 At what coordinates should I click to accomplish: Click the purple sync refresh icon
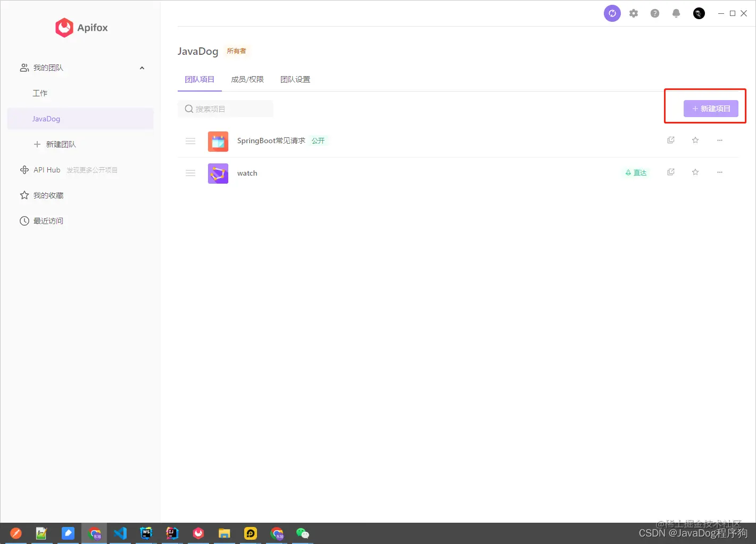(612, 13)
